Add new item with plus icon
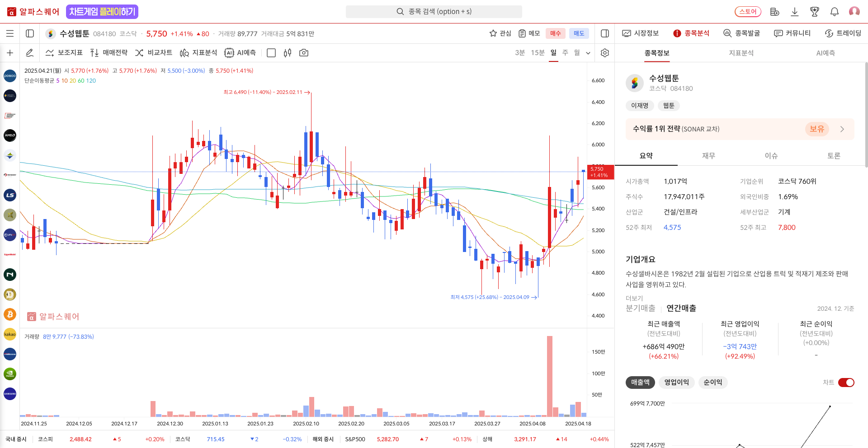The height and width of the screenshot is (448, 868). coord(10,53)
